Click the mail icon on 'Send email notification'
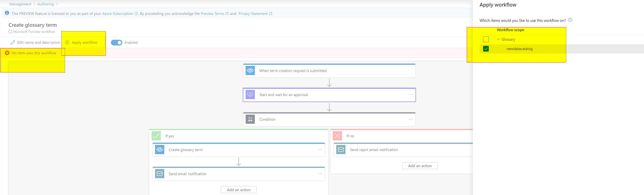Image resolution: width=644 pixels, height=195 pixels. pos(159,174)
